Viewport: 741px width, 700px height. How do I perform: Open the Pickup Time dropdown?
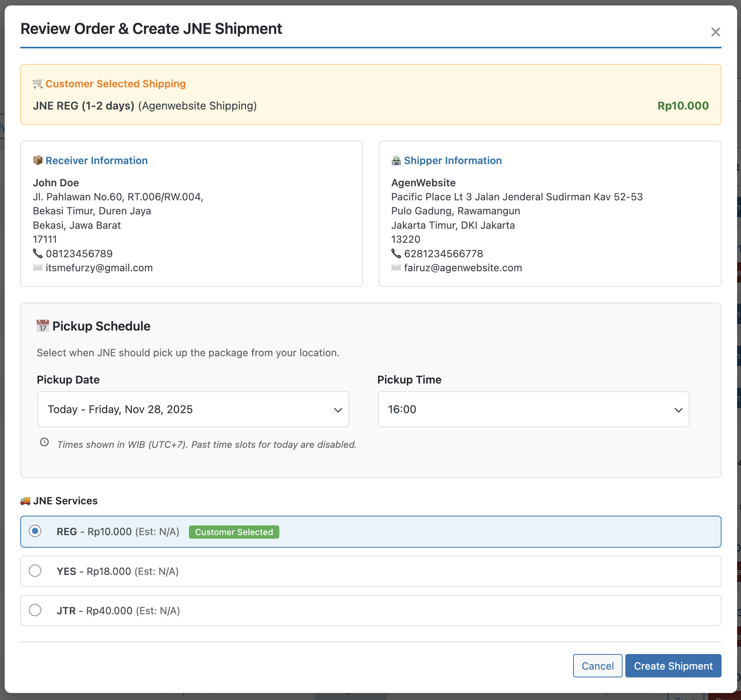[x=533, y=409]
